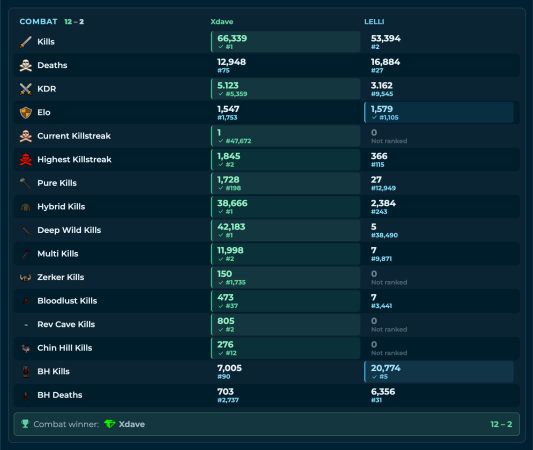Click the Bloodlust Kills icon

click(25, 301)
